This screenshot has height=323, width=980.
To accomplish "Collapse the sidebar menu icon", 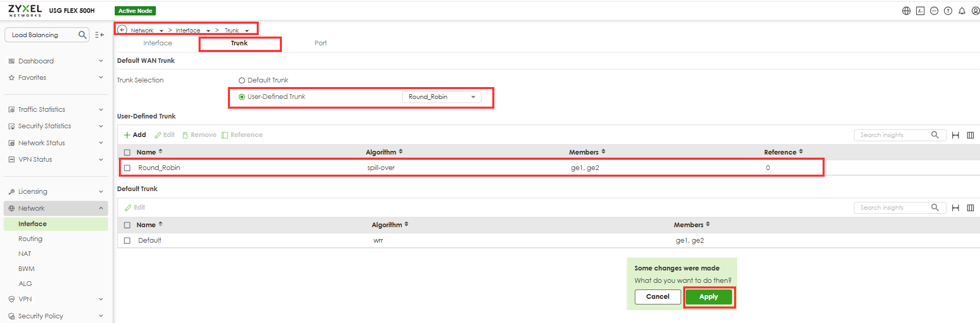I will pyautogui.click(x=99, y=35).
